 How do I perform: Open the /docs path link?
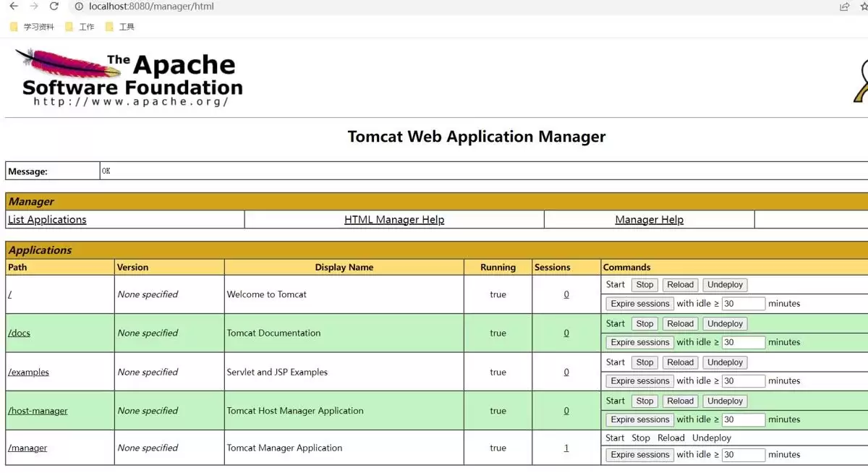[x=20, y=333]
